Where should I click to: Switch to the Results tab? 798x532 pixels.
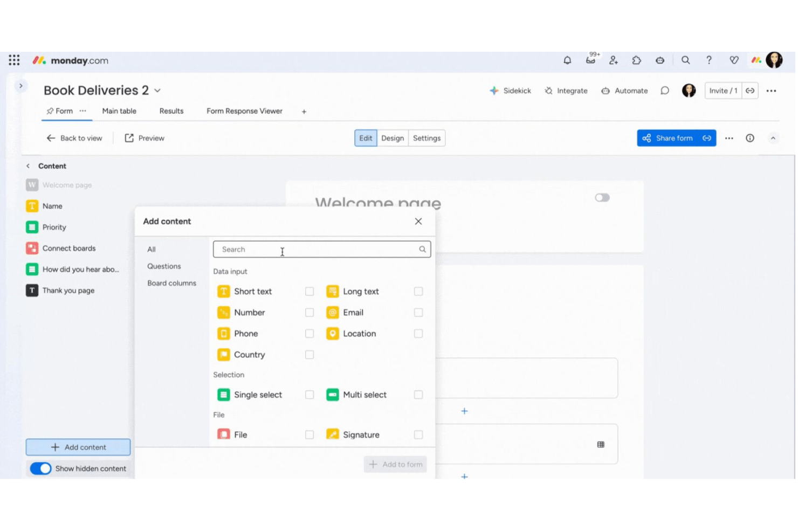point(171,111)
